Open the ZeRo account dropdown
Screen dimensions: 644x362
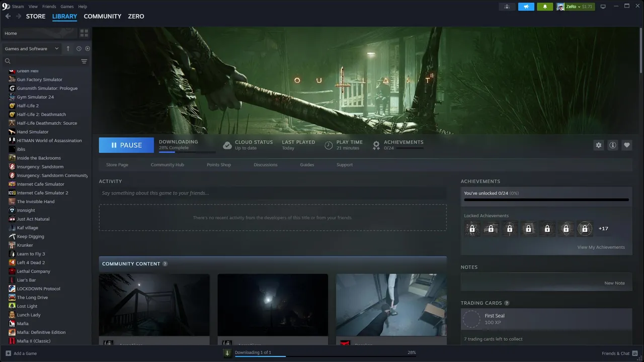click(575, 7)
